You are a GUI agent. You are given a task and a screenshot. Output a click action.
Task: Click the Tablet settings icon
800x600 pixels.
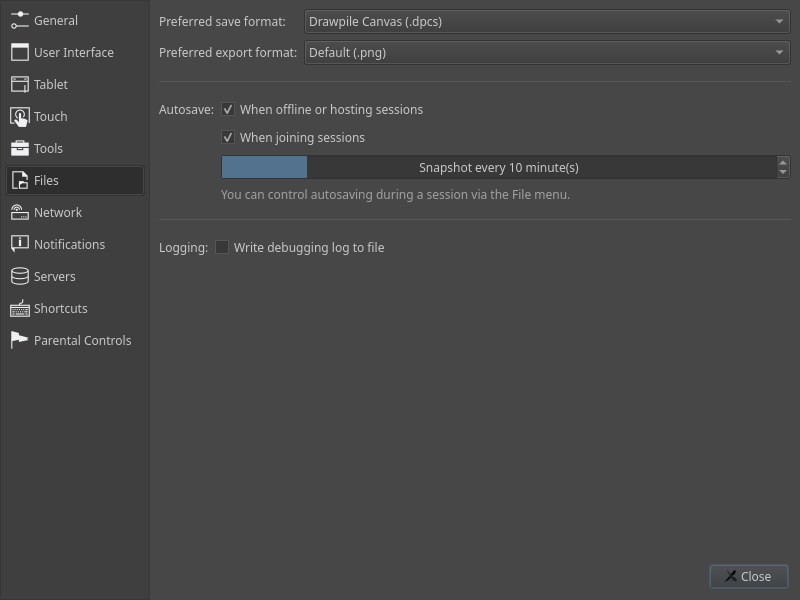coord(19,84)
